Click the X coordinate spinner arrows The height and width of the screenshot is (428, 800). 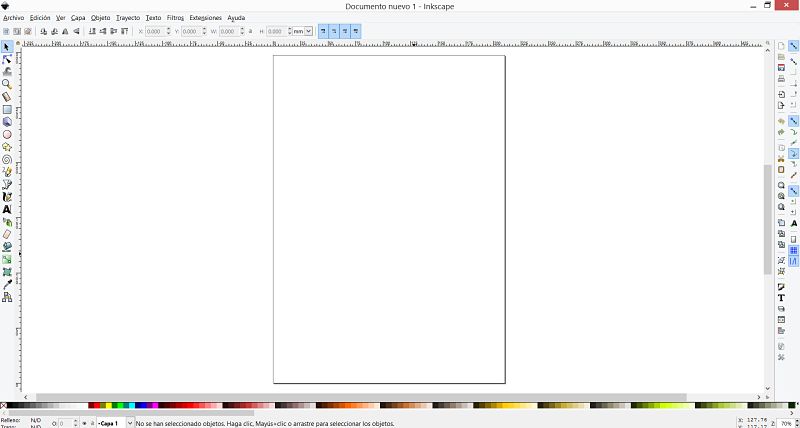coord(168,32)
